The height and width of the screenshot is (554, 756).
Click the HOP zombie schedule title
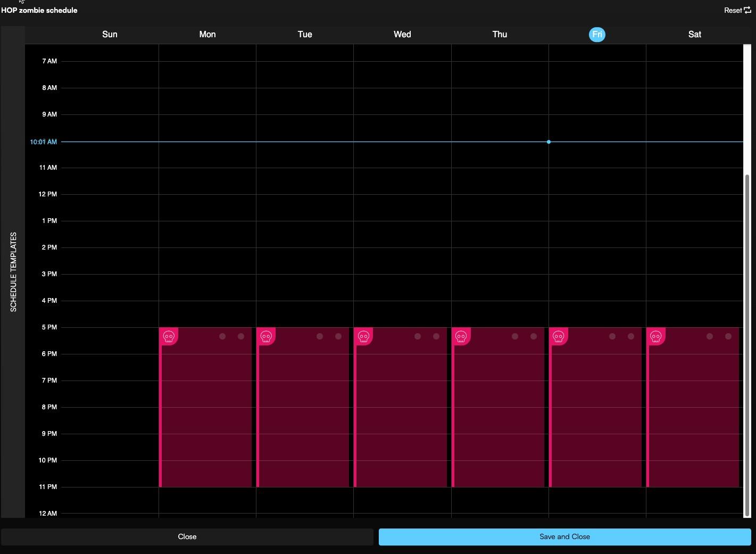click(x=39, y=10)
